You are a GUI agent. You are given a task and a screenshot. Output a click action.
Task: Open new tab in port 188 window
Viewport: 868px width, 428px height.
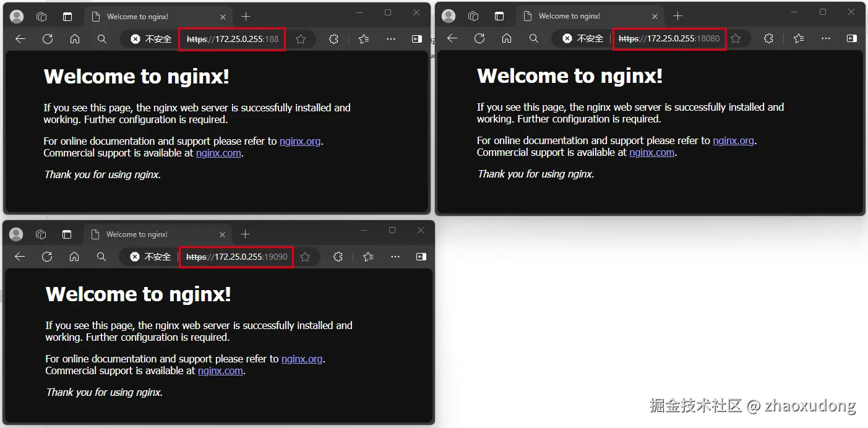(246, 17)
